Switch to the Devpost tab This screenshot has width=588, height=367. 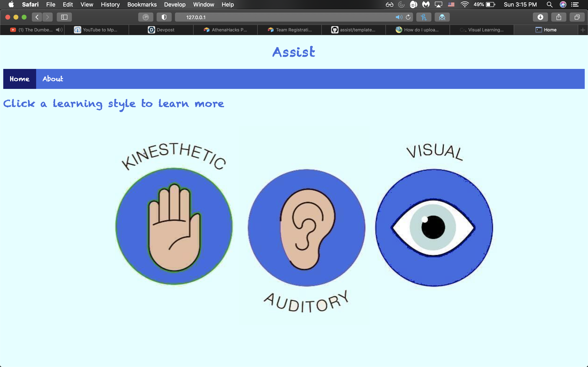tap(161, 30)
